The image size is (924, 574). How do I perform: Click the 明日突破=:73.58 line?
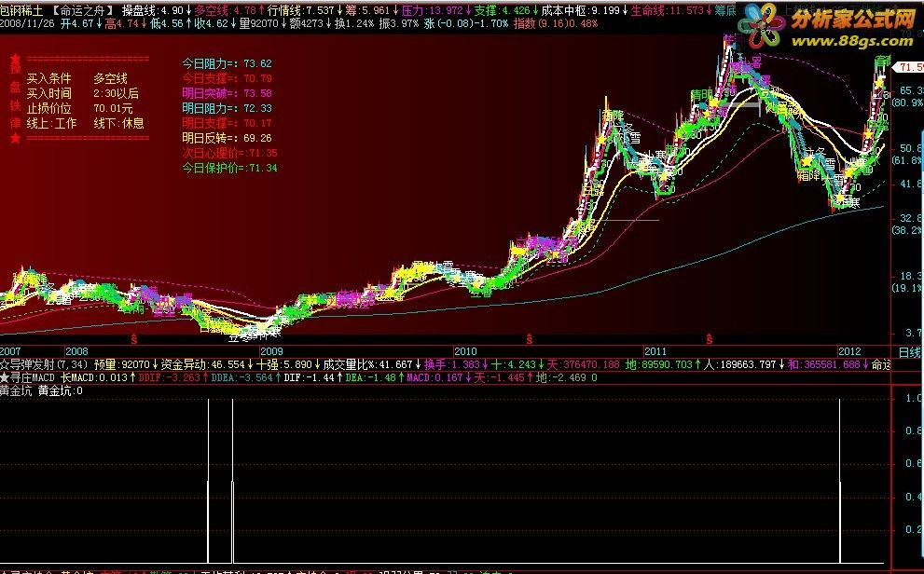pos(227,93)
